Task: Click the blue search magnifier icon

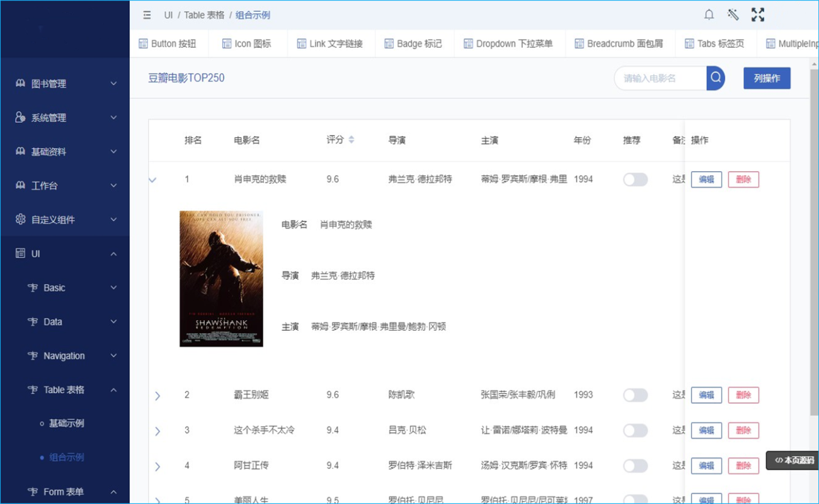Action: pos(716,78)
